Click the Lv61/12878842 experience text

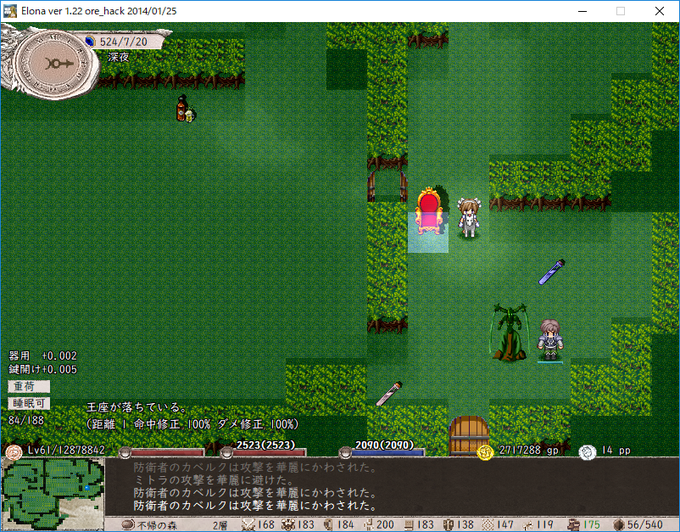click(66, 450)
